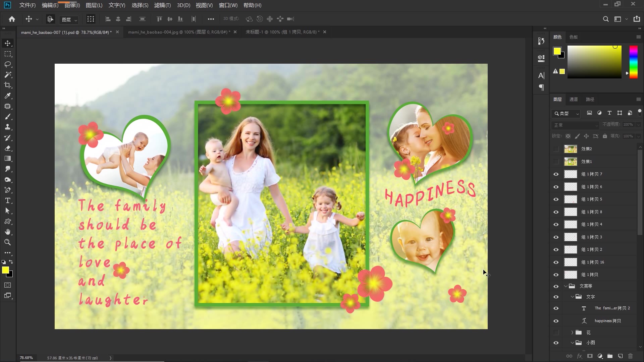
Task: Select the Hand tool
Action: pos(8,232)
